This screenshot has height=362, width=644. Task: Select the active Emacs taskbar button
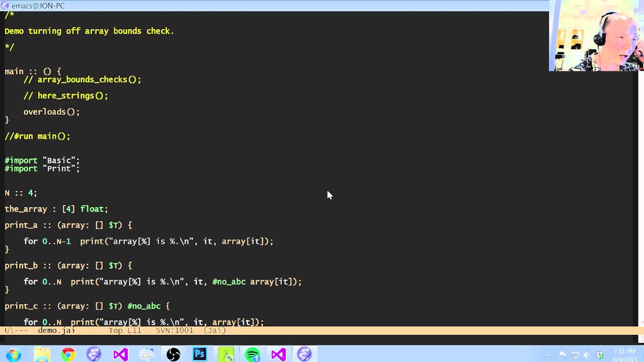point(304,354)
